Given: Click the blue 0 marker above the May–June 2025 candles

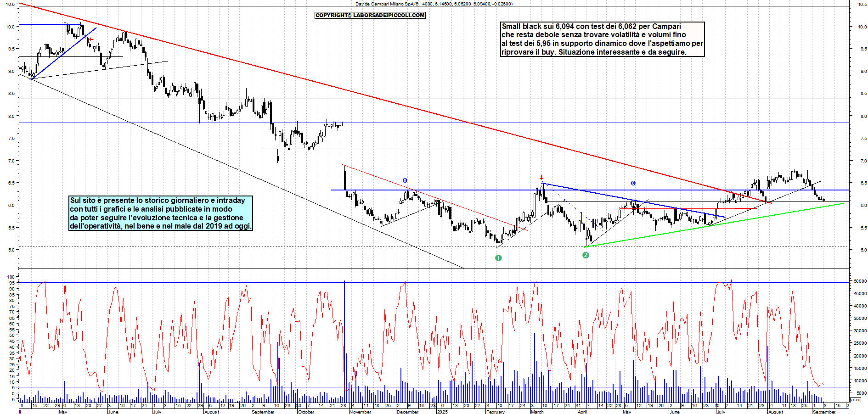Looking at the screenshot, I should [633, 183].
